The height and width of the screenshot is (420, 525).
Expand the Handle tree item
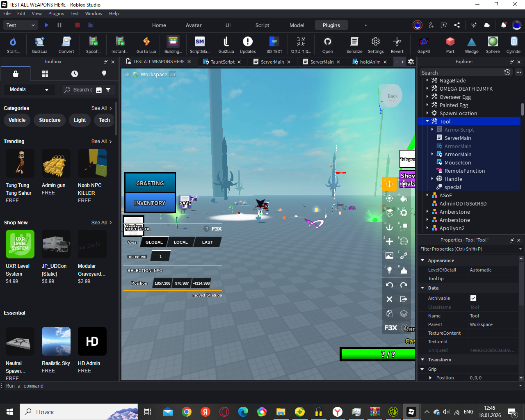click(432, 179)
